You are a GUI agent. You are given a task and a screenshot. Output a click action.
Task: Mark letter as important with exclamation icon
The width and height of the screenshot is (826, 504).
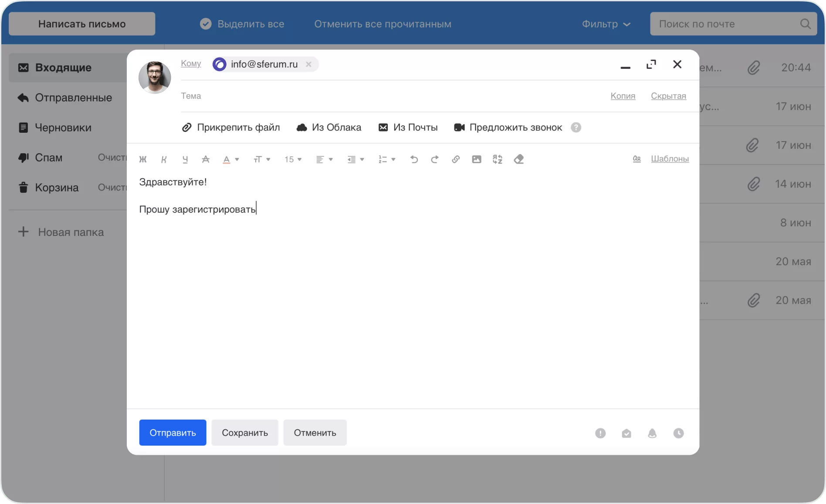[x=600, y=433]
